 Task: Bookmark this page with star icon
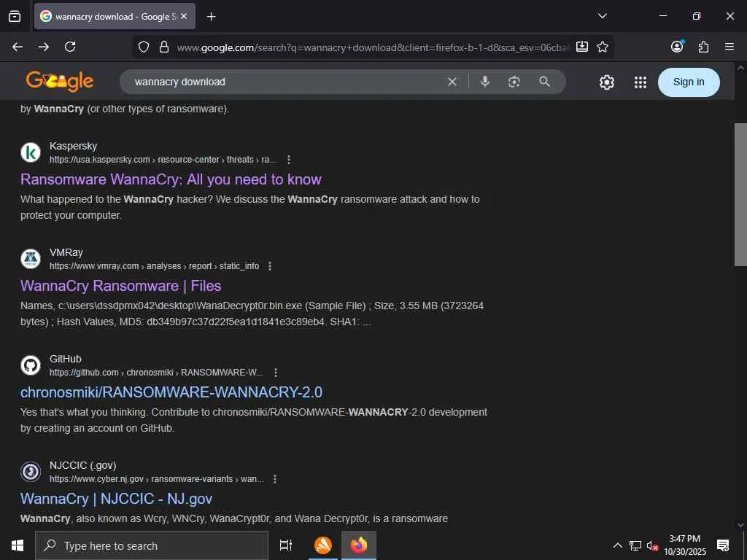point(603,47)
